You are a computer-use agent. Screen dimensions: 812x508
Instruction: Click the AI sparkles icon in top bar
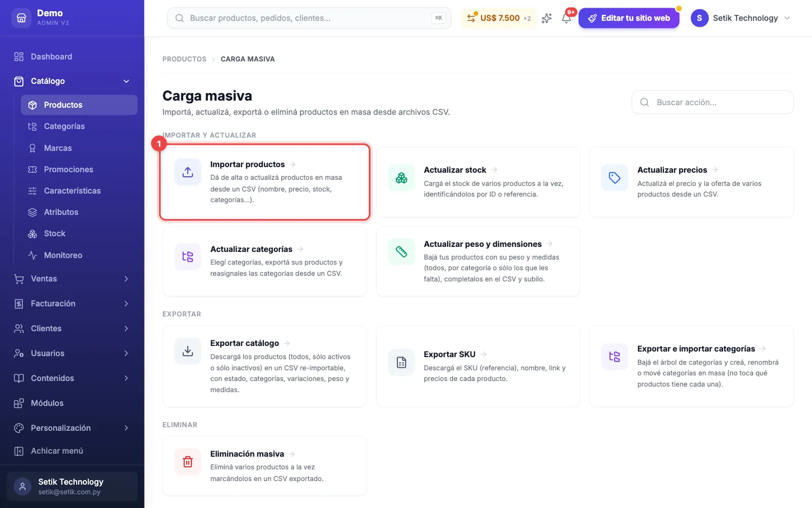[547, 18]
